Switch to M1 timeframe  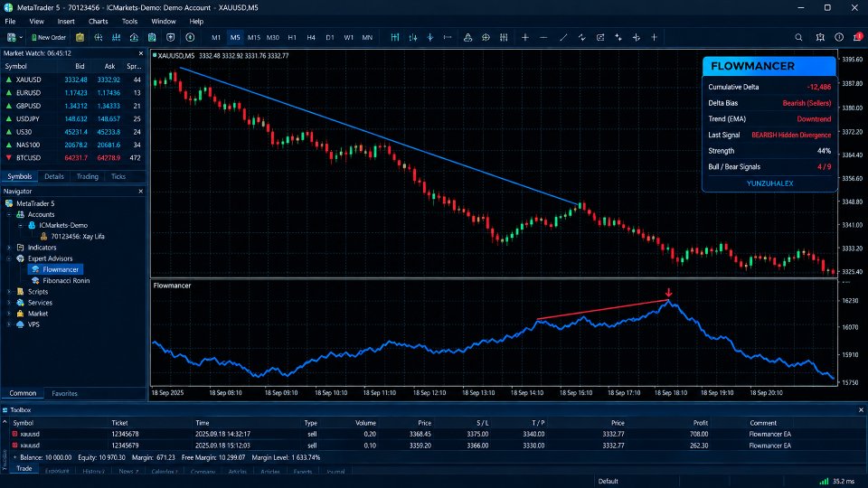point(216,38)
